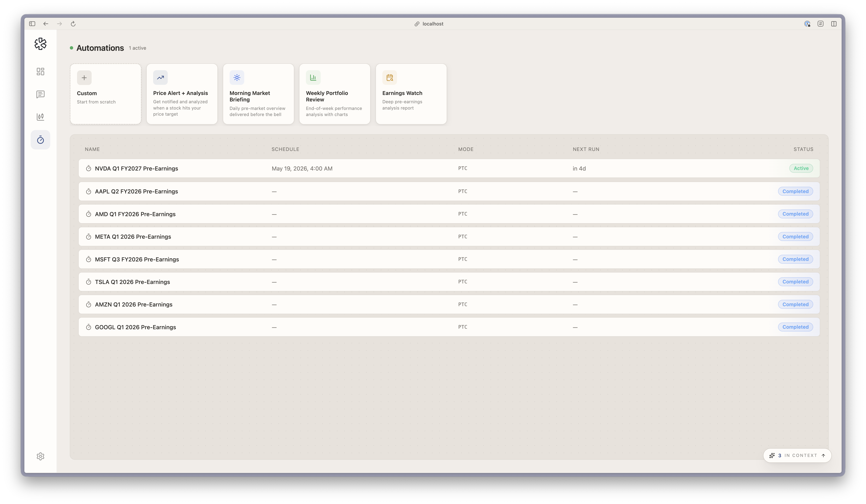
Task: Open the browser controls icon beside the shield
Action: click(x=821, y=24)
